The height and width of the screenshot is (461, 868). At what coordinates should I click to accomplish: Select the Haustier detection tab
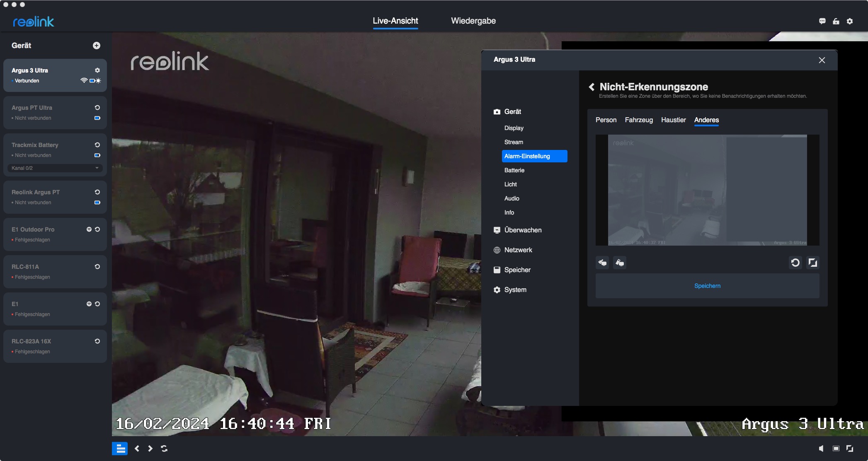pos(673,120)
